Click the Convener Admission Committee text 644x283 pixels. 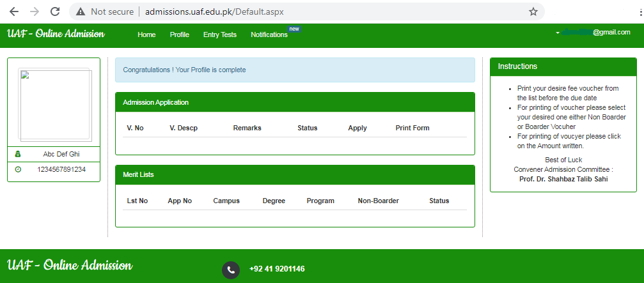(x=563, y=169)
